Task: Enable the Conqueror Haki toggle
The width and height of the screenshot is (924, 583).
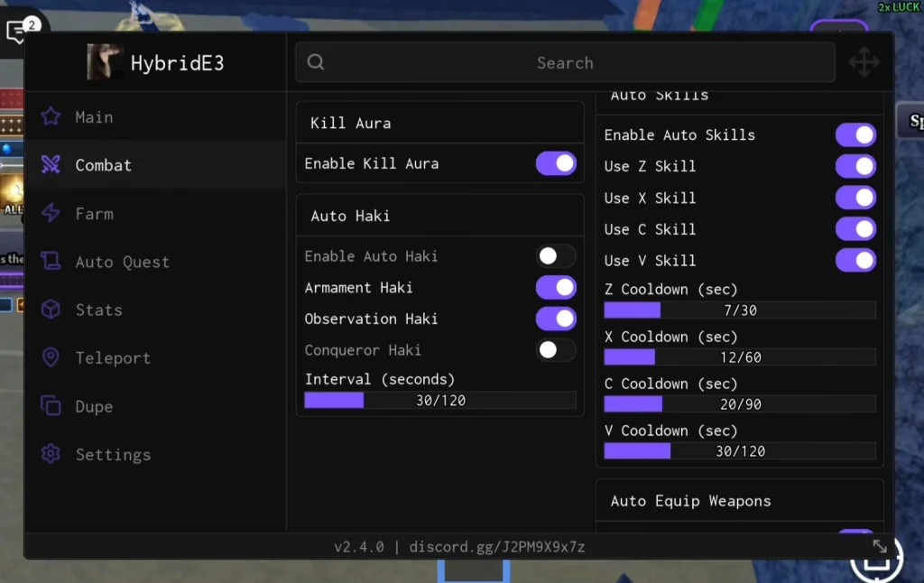Action: click(x=556, y=350)
